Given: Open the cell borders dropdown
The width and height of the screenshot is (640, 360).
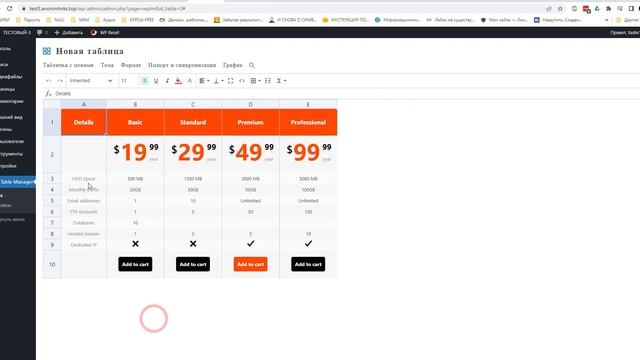Looking at the screenshot, I should click(255, 81).
